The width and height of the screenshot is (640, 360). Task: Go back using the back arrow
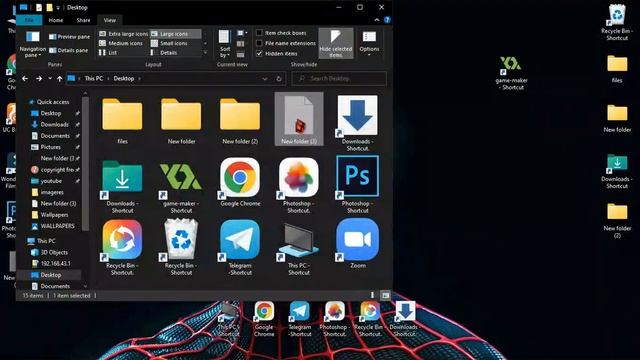(25, 78)
